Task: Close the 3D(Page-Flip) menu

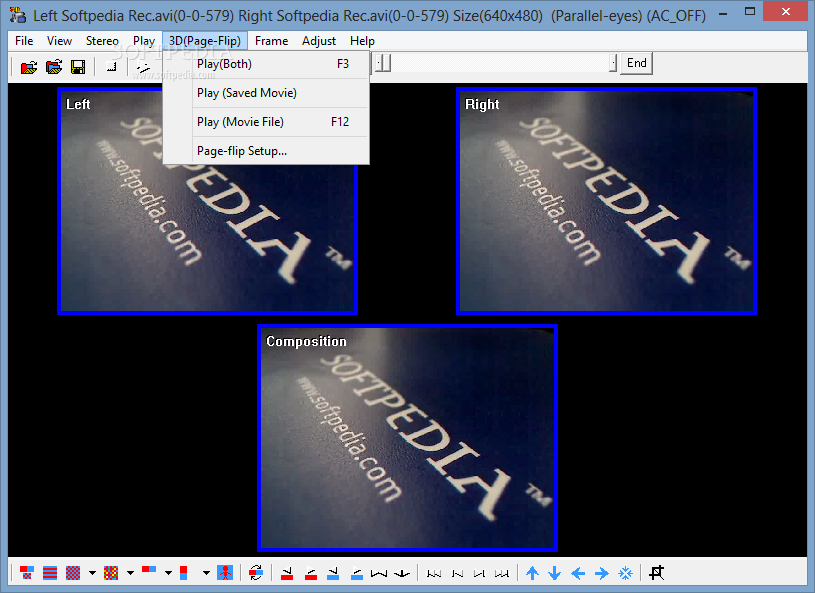Action: tap(205, 41)
